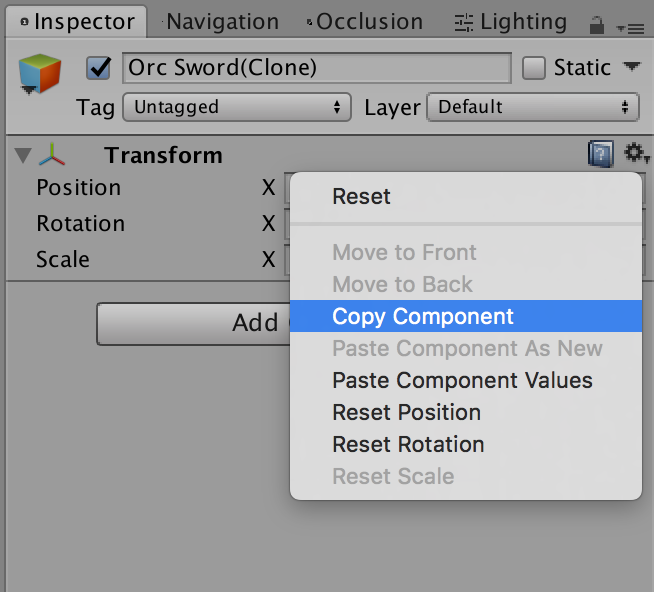Open the Transform gear settings menu
The image size is (654, 592).
click(636, 154)
